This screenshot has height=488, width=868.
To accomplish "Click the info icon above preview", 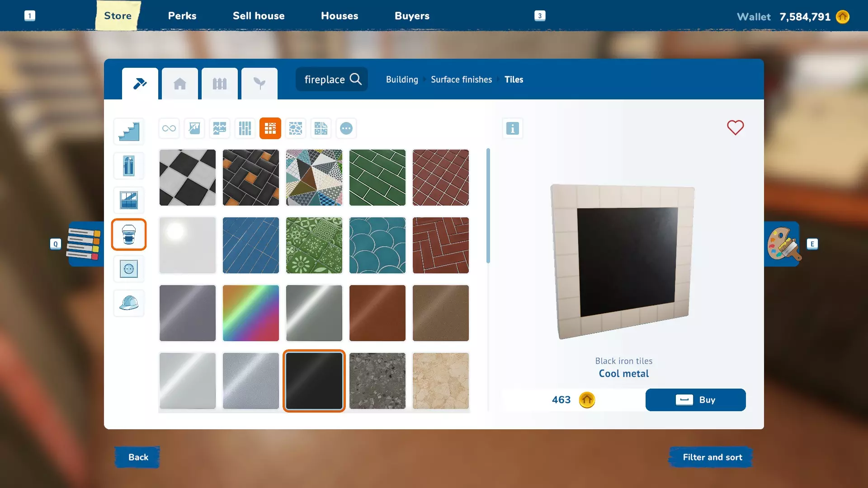I will [512, 128].
